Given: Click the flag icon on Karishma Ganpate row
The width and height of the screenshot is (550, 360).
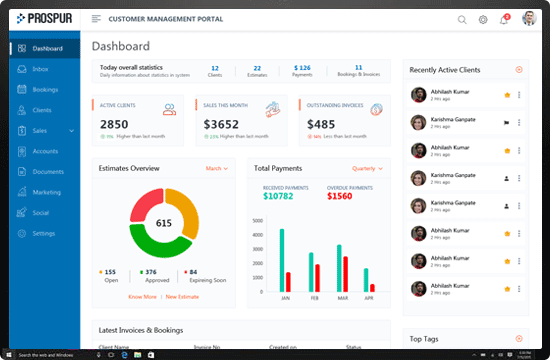Looking at the screenshot, I should [507, 123].
